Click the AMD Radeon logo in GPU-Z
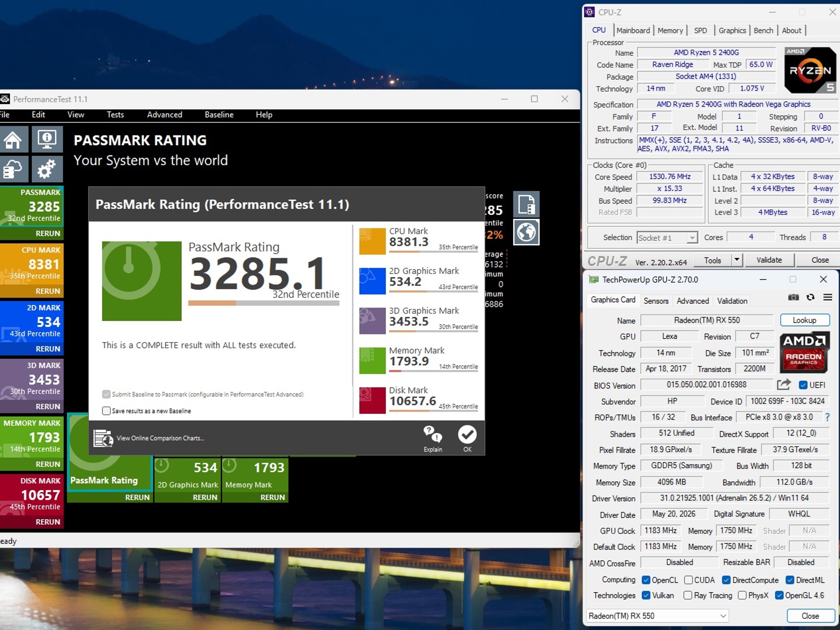 pos(804,352)
